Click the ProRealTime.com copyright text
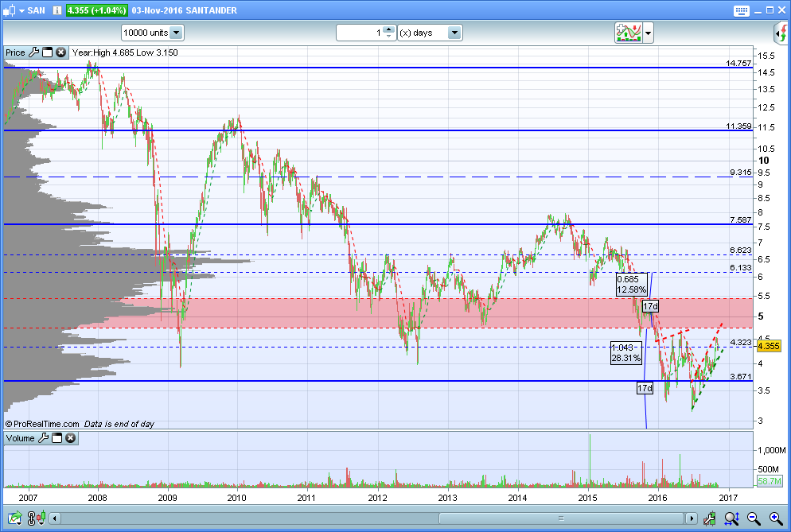The image size is (791, 532). pyautogui.click(x=42, y=424)
